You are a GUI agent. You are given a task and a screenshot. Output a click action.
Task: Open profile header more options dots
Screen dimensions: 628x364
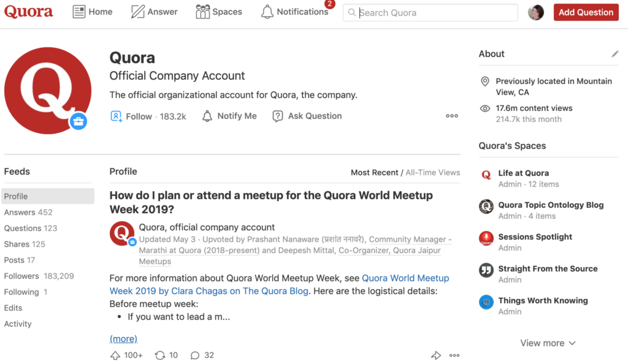(x=452, y=116)
